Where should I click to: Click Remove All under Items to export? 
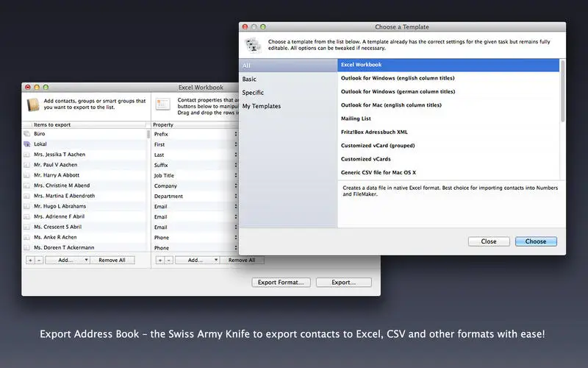[112, 260]
